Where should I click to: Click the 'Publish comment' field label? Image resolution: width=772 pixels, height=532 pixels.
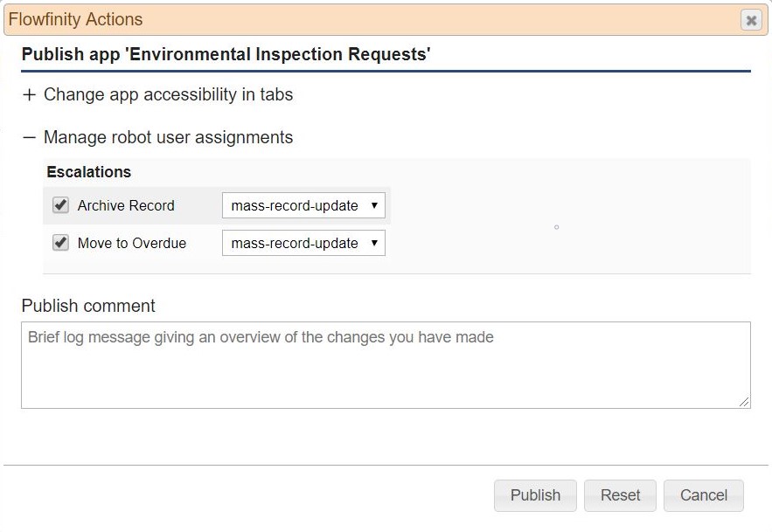pyautogui.click(x=88, y=306)
